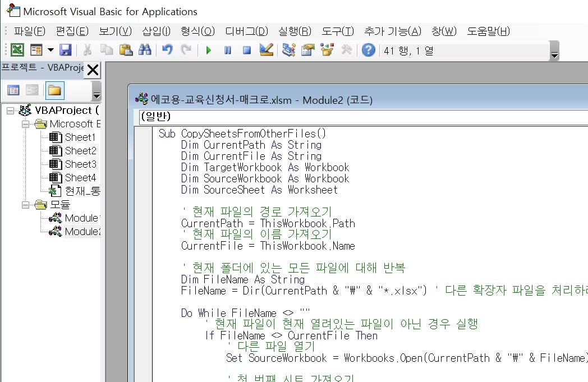Toggle Folders view in project panel
The width and height of the screenshot is (588, 382).
click(x=54, y=90)
